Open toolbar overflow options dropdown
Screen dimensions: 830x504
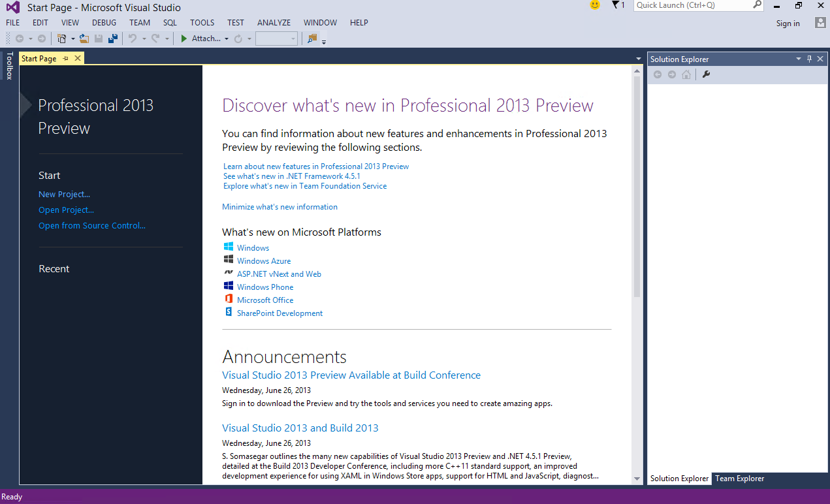323,41
